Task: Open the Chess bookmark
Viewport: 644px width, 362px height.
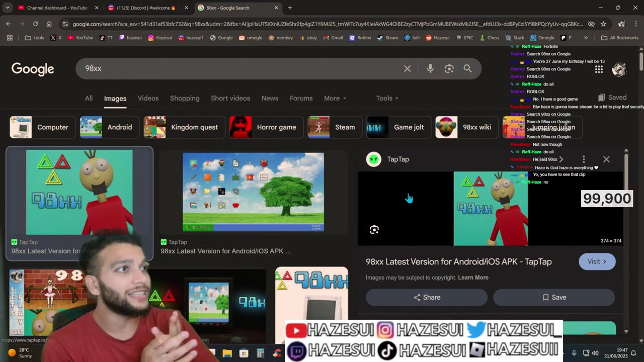Action: [490, 38]
